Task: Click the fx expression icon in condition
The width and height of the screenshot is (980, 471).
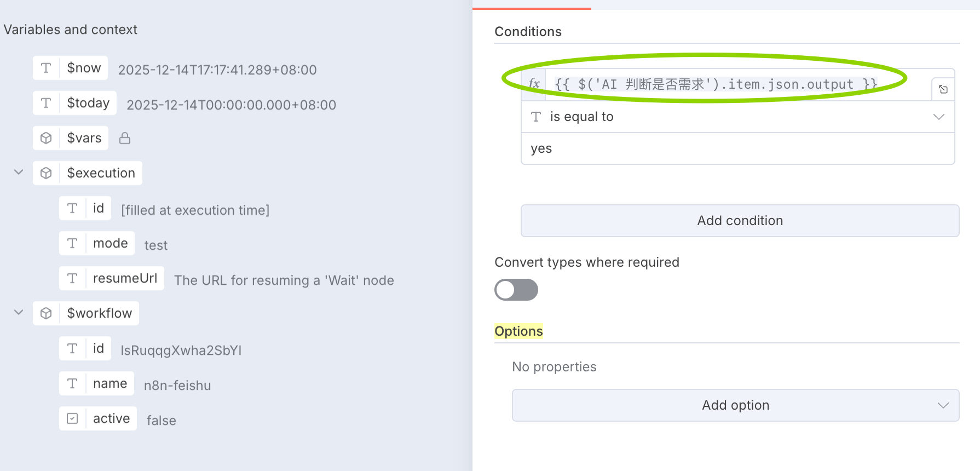Action: [x=534, y=84]
